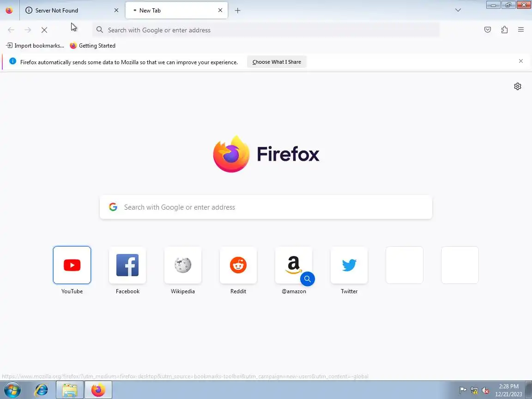The height and width of the screenshot is (399, 532).
Task: Click the Firefox taskbar button
Action: coord(98,390)
